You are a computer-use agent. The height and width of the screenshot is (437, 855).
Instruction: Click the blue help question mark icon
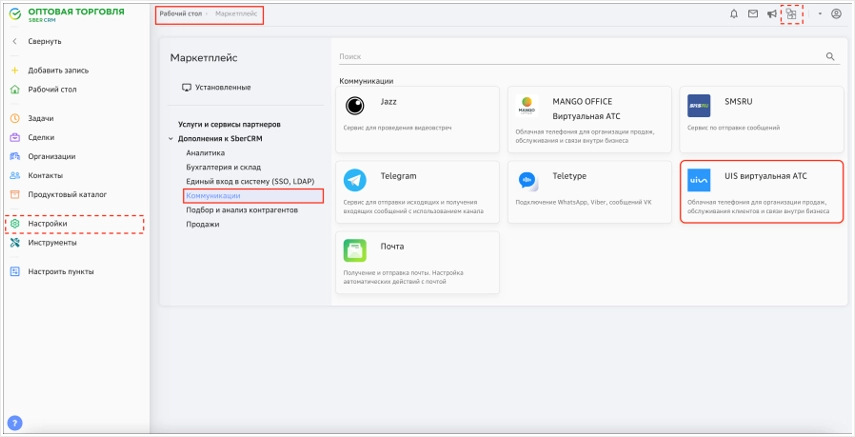pyautogui.click(x=15, y=423)
